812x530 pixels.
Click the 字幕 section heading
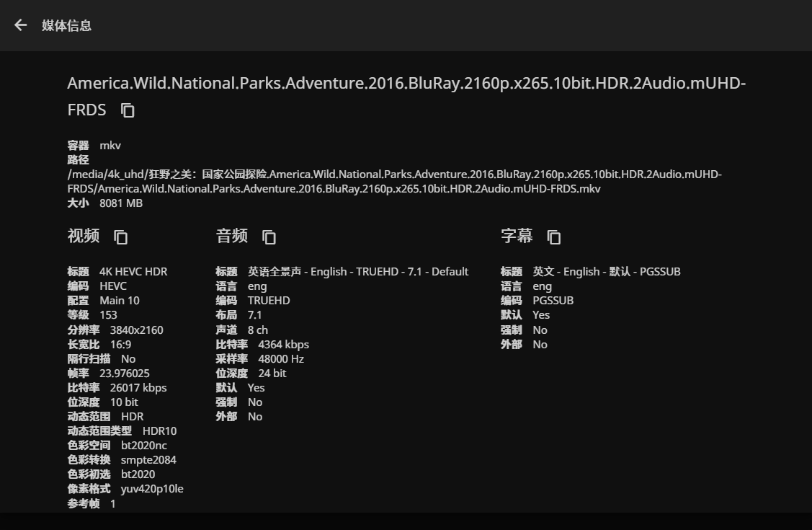[x=517, y=236]
